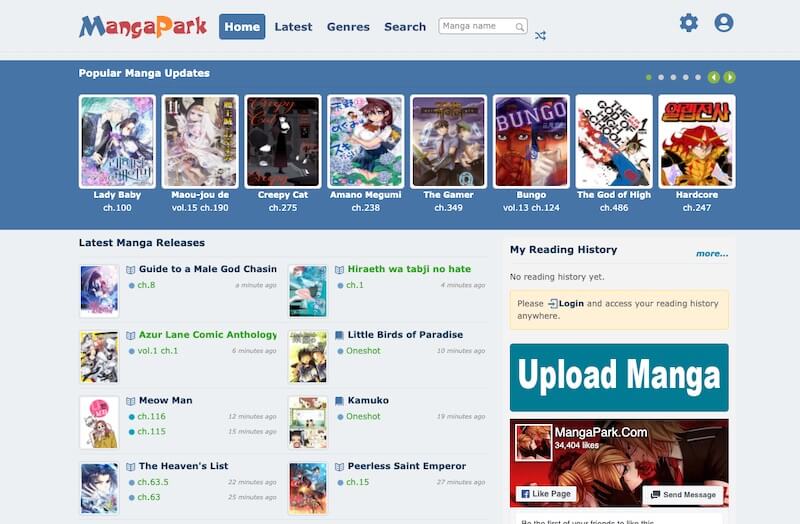Viewport: 800px width, 524px height.
Task: Click the Facebook Like Page button
Action: [x=546, y=494]
